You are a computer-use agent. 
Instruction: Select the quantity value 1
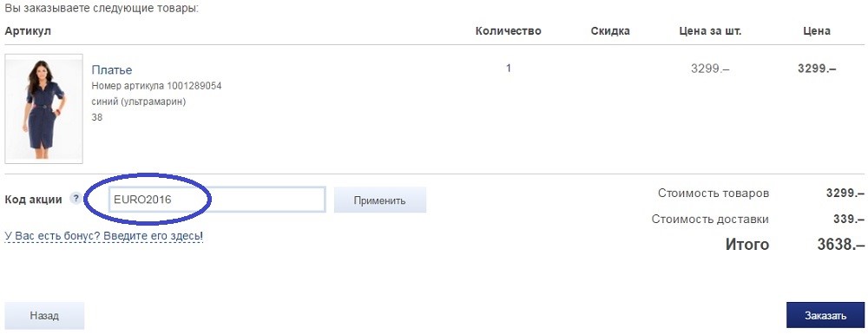coord(508,69)
